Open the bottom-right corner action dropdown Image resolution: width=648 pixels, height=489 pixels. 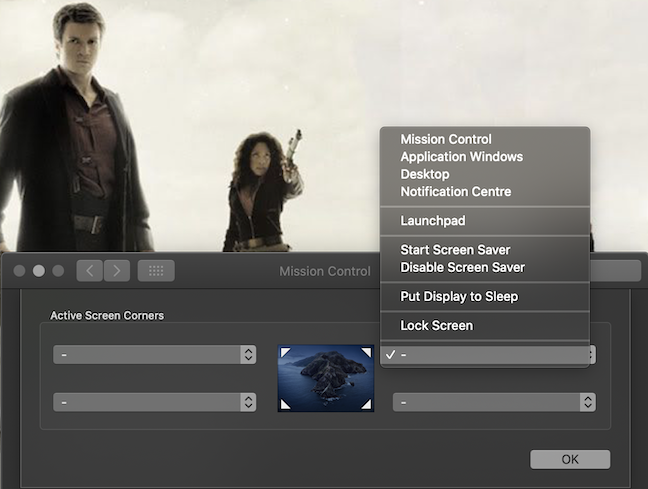click(x=494, y=402)
